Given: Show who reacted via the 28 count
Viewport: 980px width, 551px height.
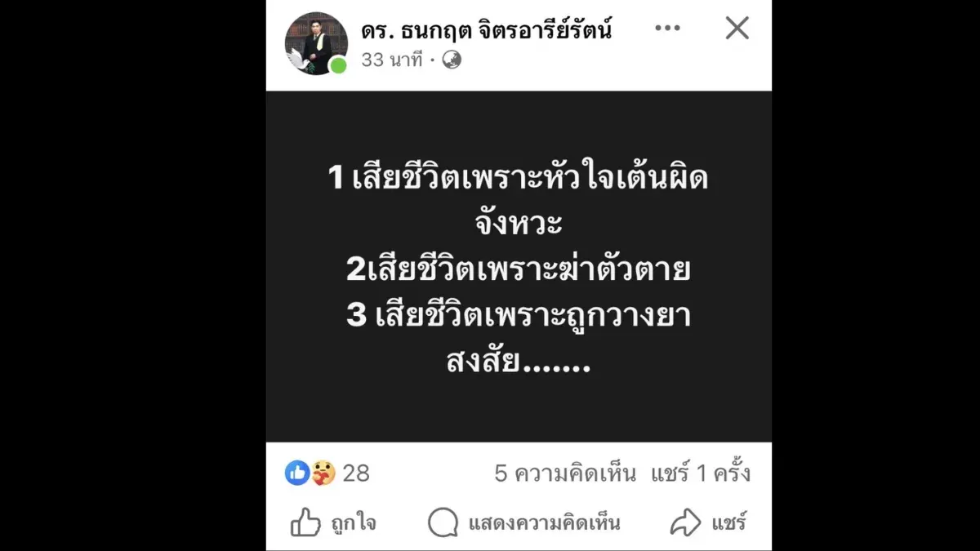Looking at the screenshot, I should (x=356, y=473).
